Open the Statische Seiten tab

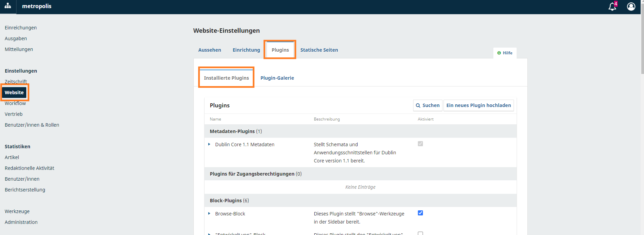[x=319, y=50]
